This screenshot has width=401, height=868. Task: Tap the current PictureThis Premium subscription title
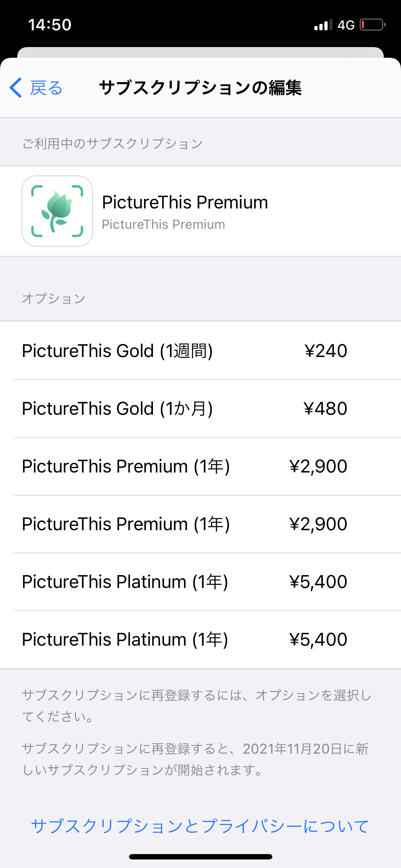[x=185, y=202]
